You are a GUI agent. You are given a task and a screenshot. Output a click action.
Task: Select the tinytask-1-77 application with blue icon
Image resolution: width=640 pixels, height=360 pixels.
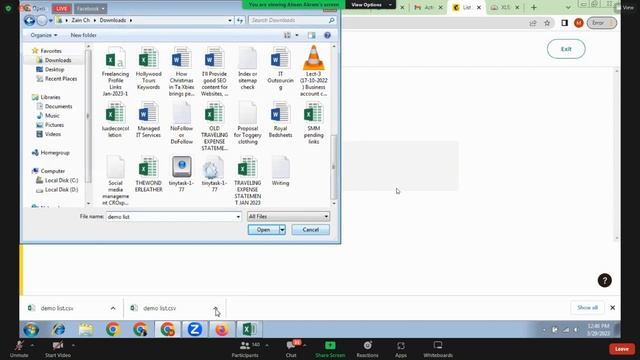tap(182, 174)
